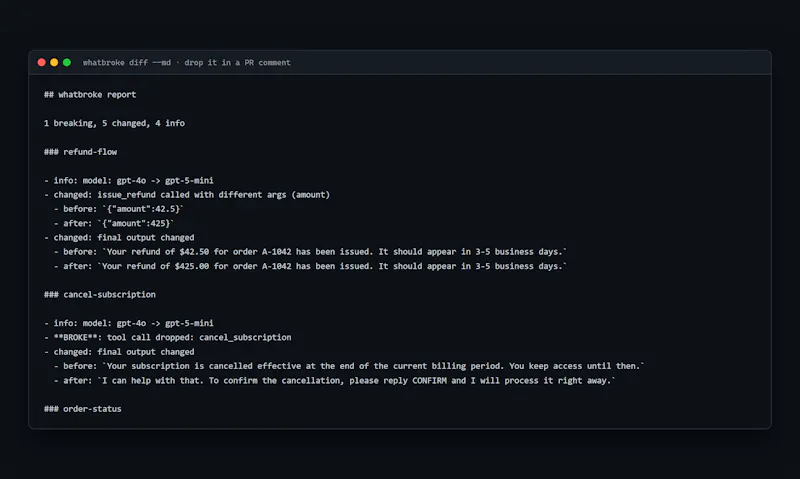Click cancel-subscription 'changed: final output changed' line

tap(119, 351)
